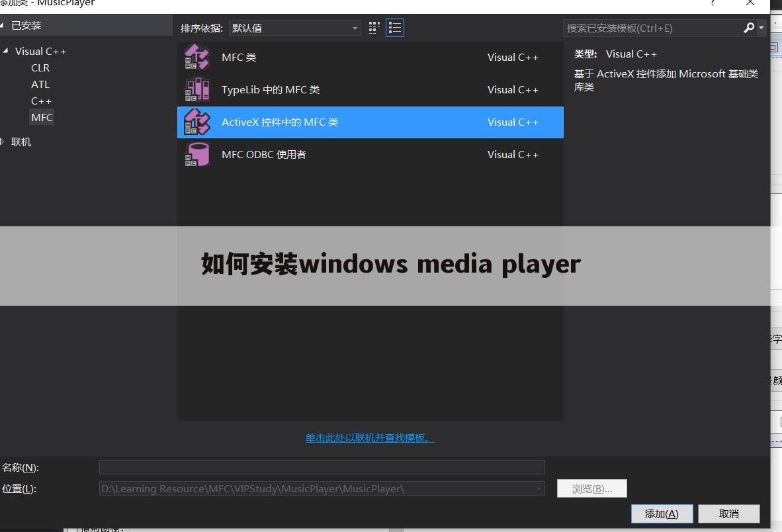Select the MFC 类 template icon
The width and height of the screenshot is (782, 532).
tap(197, 58)
